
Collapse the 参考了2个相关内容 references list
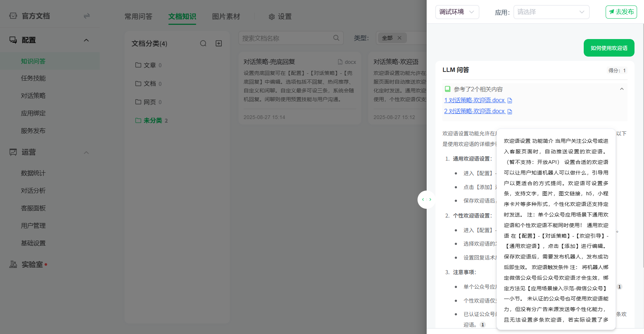click(622, 89)
